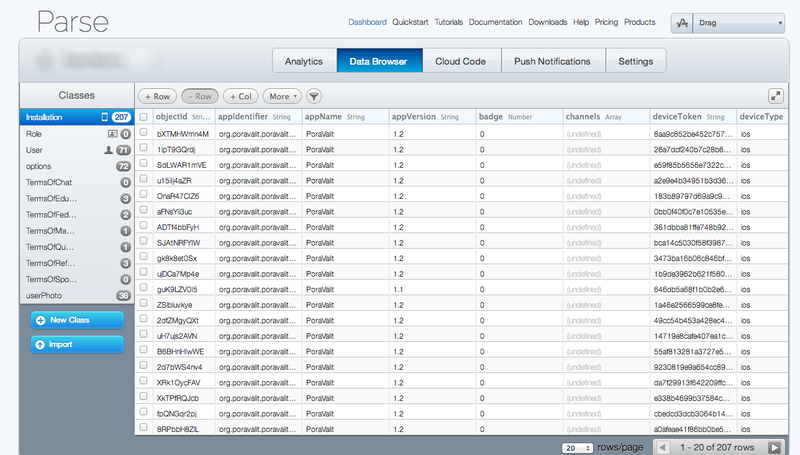
Task: Click the deviceToken cell starting 3473ba16
Action: (693, 258)
